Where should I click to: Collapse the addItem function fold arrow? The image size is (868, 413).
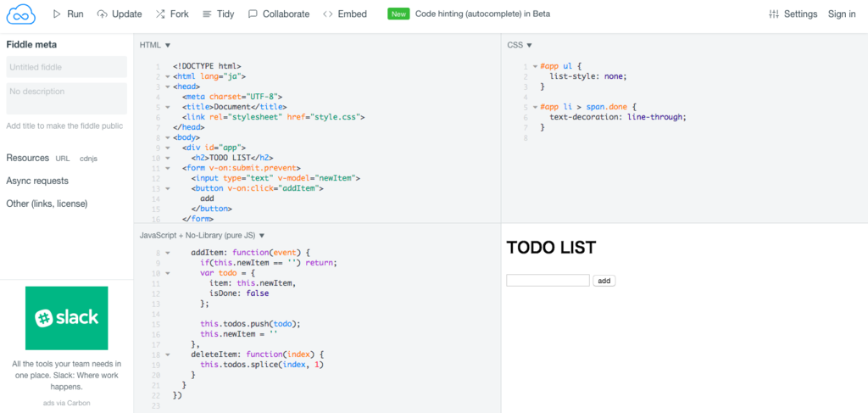point(167,253)
